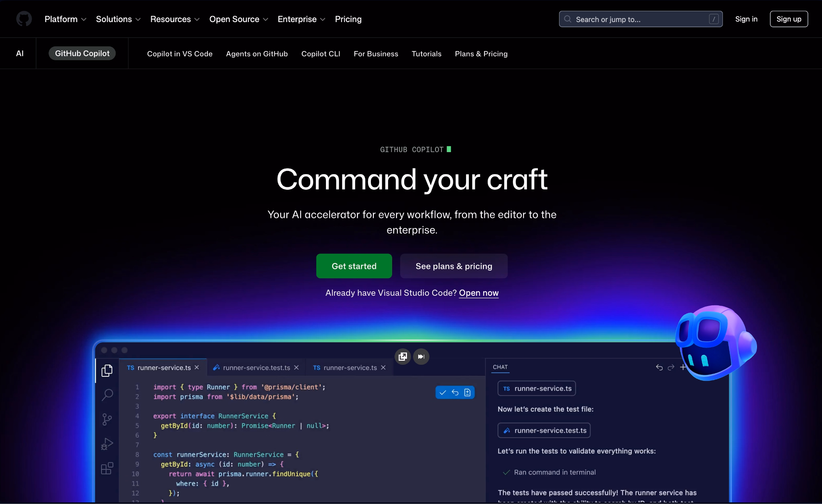Open Copilot CLI page

point(321,54)
